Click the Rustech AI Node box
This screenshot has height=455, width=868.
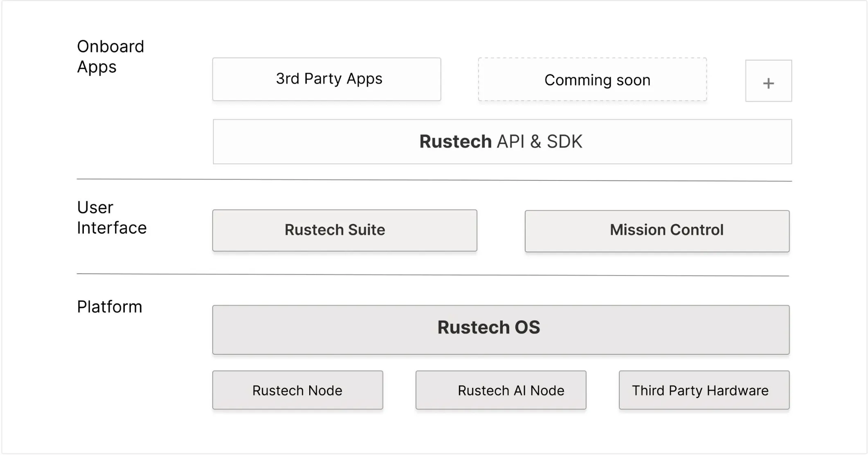(501, 390)
